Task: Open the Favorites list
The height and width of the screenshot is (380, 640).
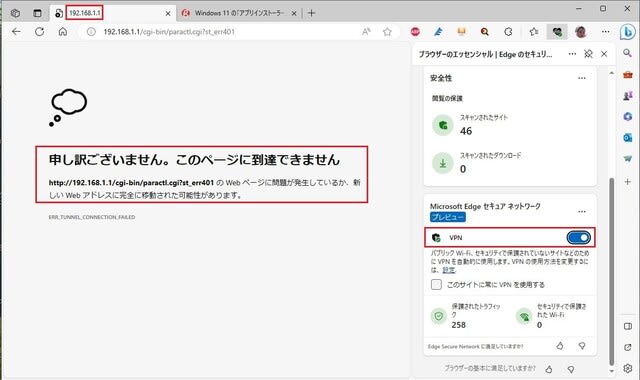Action: (533, 31)
